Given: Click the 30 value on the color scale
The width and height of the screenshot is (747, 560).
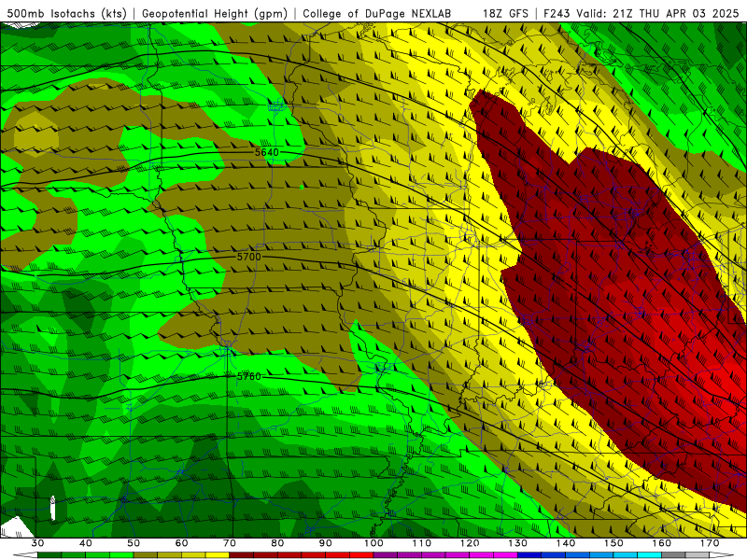Looking at the screenshot, I should [37, 543].
